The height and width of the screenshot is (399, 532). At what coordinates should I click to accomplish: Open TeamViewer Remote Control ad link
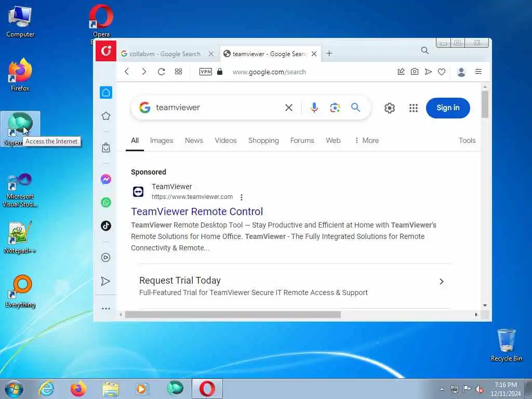coord(197,211)
